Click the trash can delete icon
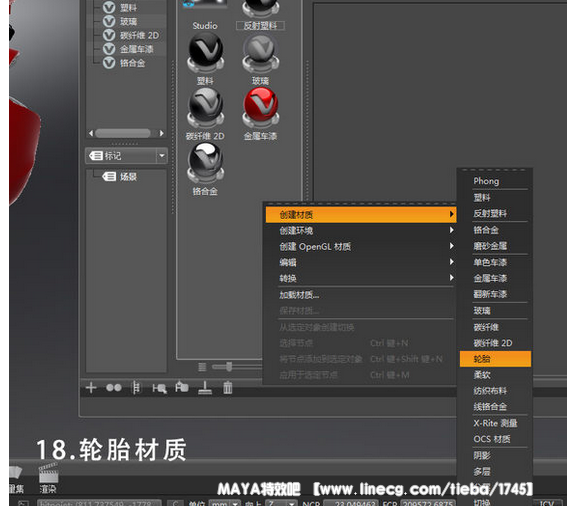 (x=227, y=387)
